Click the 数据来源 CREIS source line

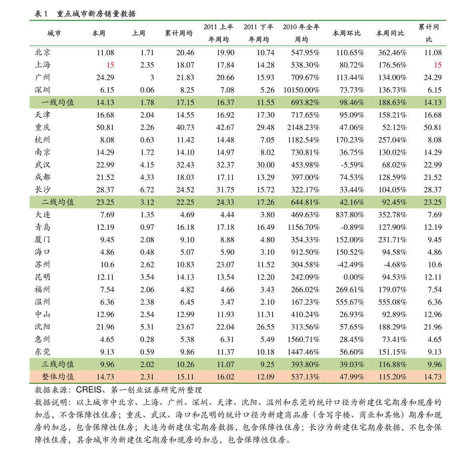point(118,390)
